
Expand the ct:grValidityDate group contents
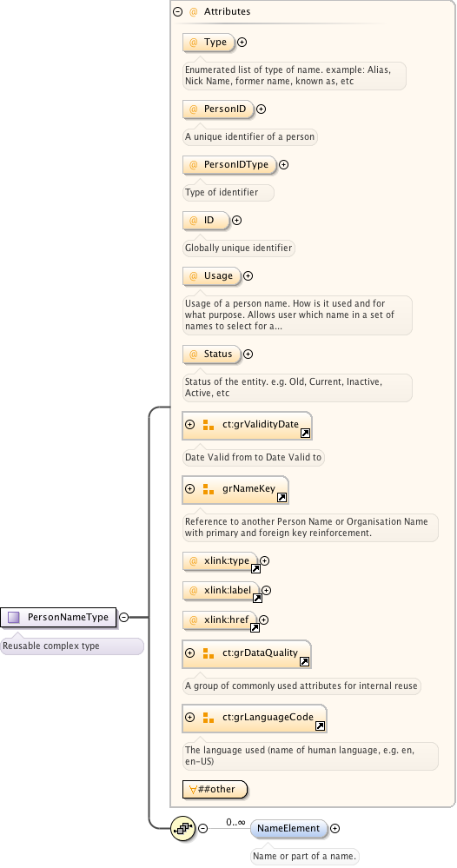tap(189, 425)
